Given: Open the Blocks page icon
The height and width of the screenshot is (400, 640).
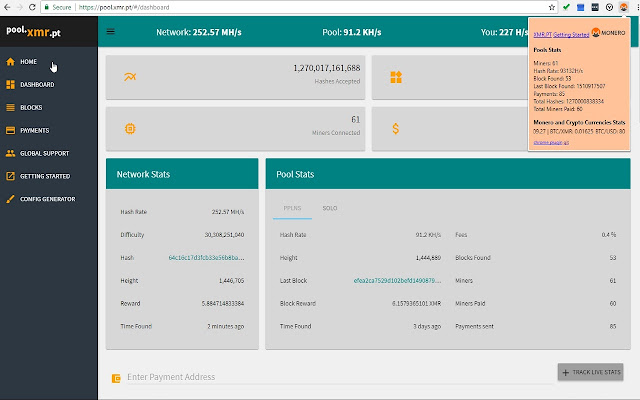Looking at the screenshot, I should point(11,107).
